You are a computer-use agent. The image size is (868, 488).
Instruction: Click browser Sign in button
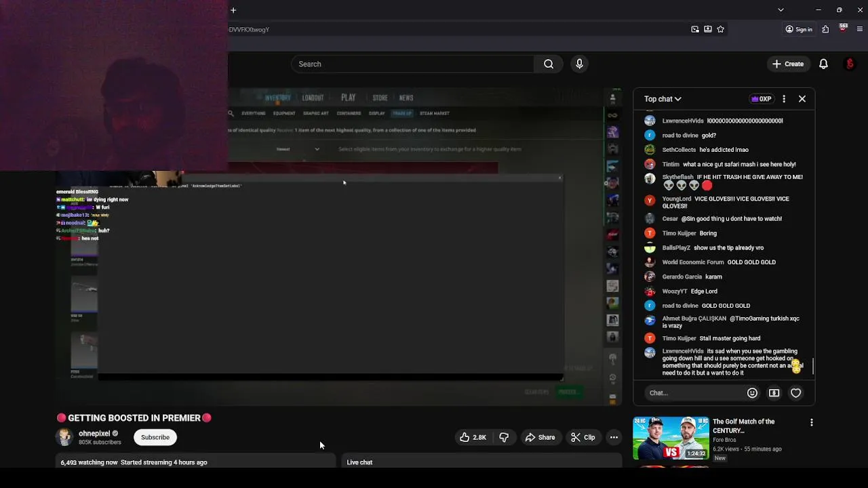pos(799,29)
